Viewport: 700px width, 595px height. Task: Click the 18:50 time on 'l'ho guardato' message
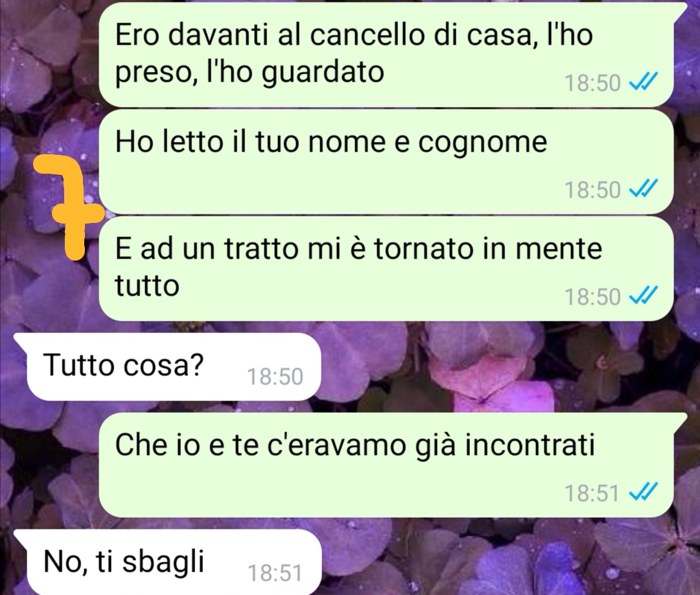pos(592,83)
